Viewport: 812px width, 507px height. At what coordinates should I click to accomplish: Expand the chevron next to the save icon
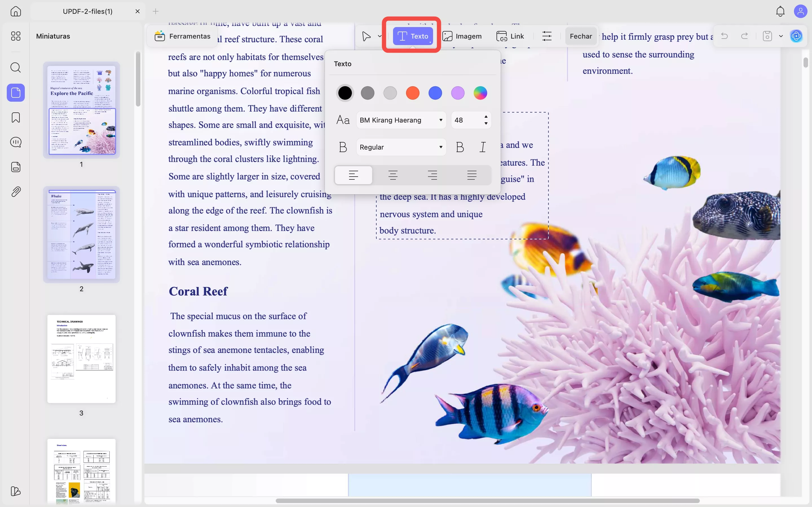pyautogui.click(x=780, y=36)
